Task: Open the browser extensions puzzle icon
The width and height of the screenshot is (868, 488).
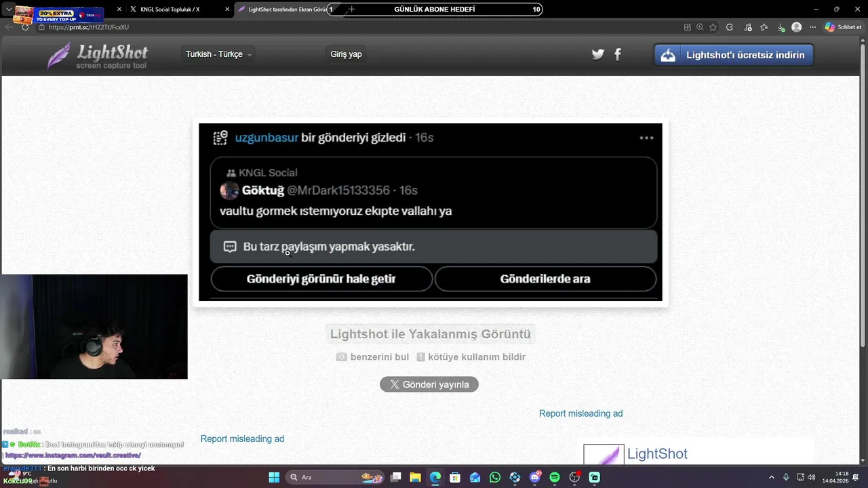Action: (x=730, y=27)
